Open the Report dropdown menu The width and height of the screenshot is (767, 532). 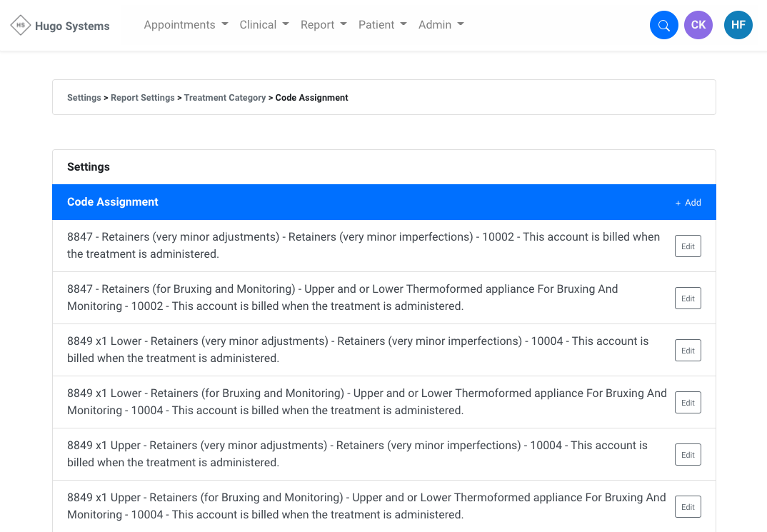tap(324, 25)
